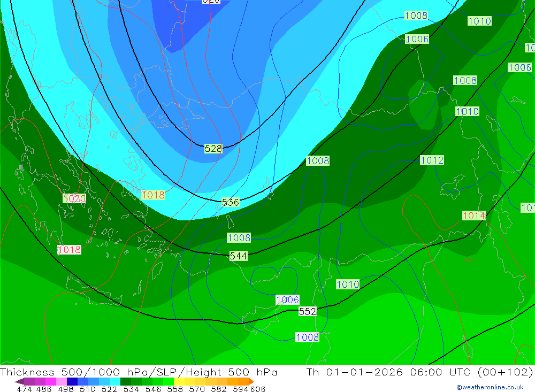This screenshot has width=535, height=392.
Task: Click the 544 height contour label
Action: [x=239, y=256]
